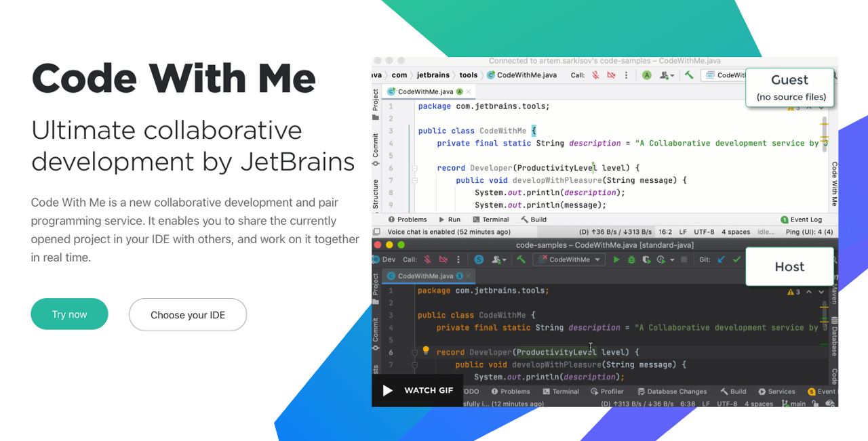Select the com breadcrumb in Guest window
The height and width of the screenshot is (441, 868).
(x=399, y=75)
